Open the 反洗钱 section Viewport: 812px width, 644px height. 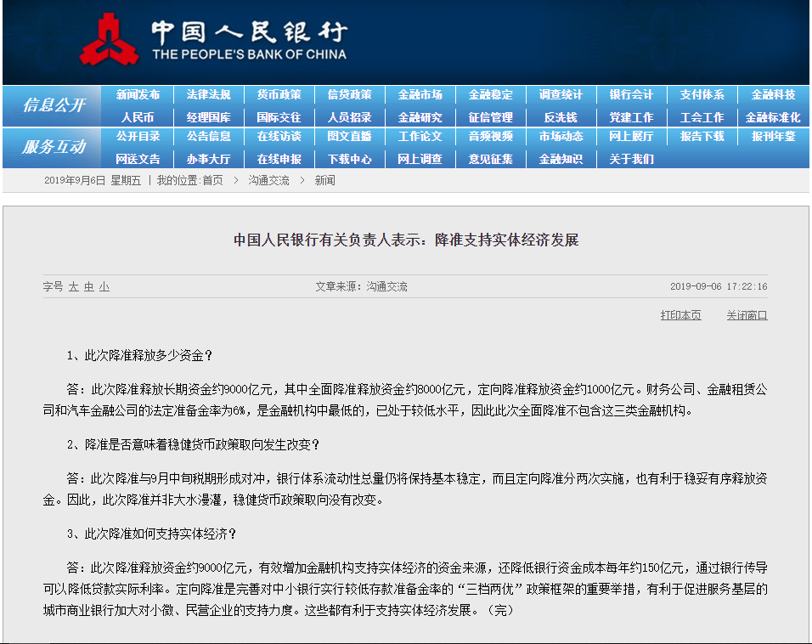pos(561,117)
